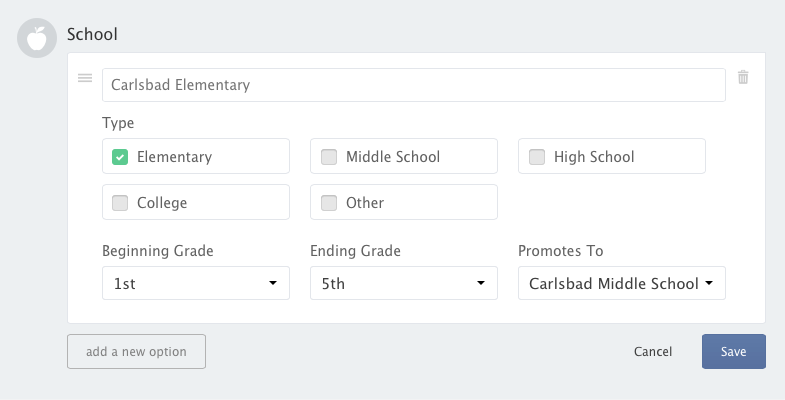
Task: Tick the College type checkbox
Action: [x=120, y=203]
